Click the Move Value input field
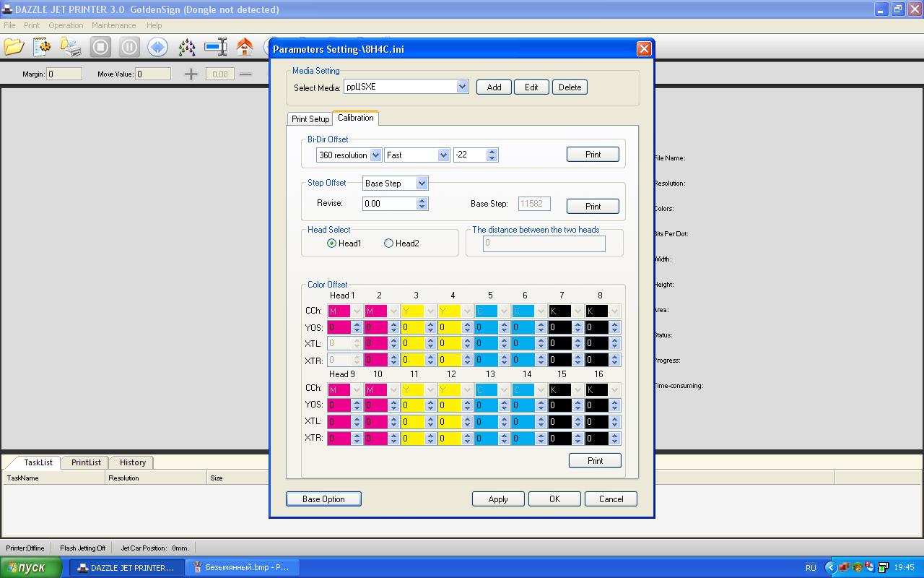This screenshot has width=924, height=578. [x=153, y=74]
